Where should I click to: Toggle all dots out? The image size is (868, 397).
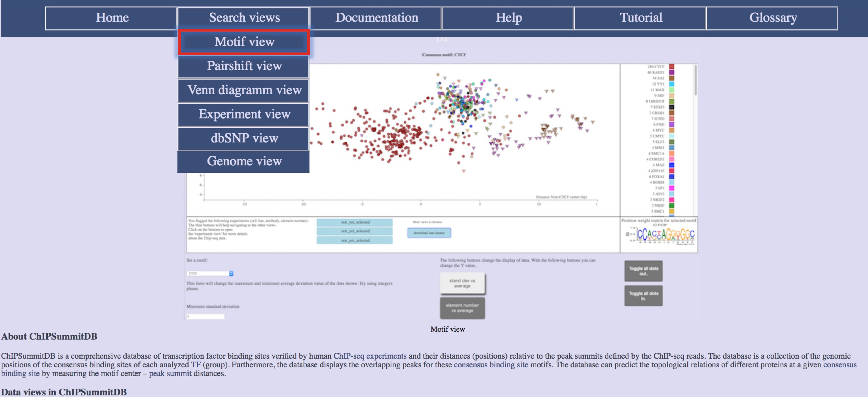coord(643,271)
